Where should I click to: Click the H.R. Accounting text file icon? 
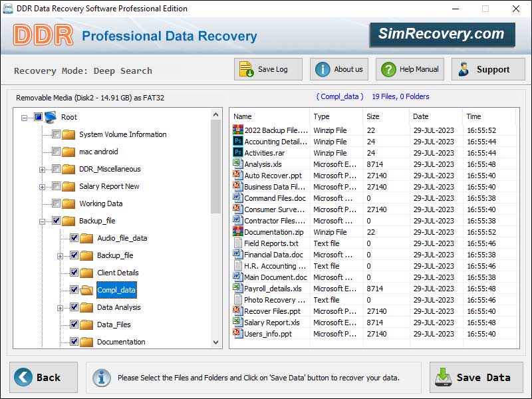pyautogui.click(x=238, y=265)
